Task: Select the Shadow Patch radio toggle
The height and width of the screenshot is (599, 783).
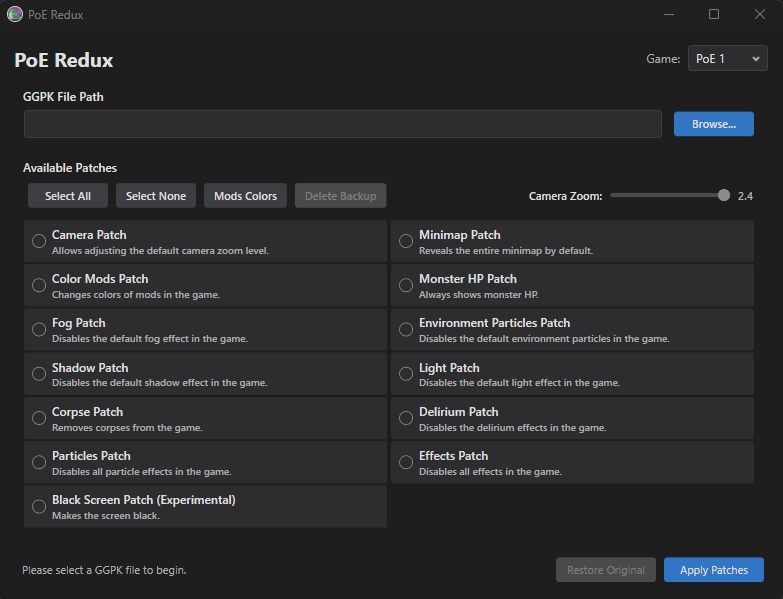Action: 39,374
